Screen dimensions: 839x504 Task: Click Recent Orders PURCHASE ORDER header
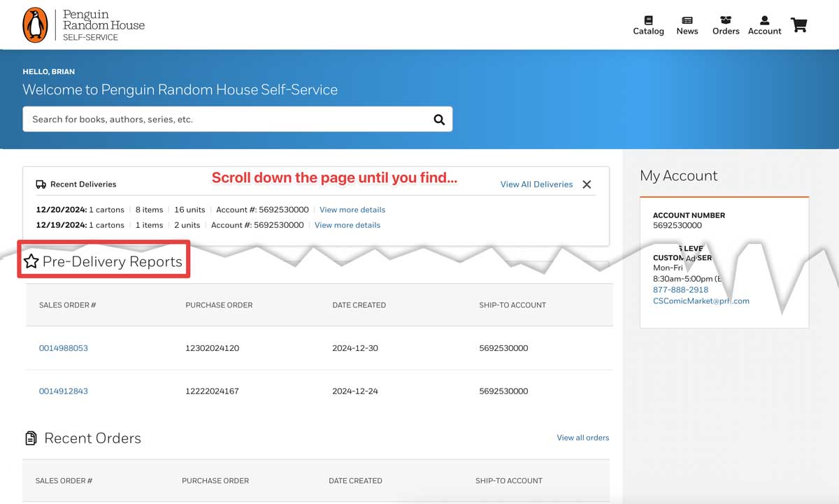coord(215,481)
